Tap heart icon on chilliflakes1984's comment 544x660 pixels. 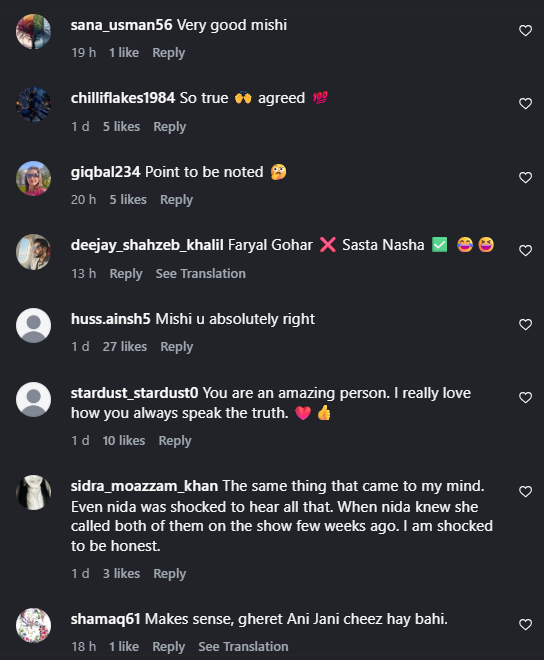(525, 104)
